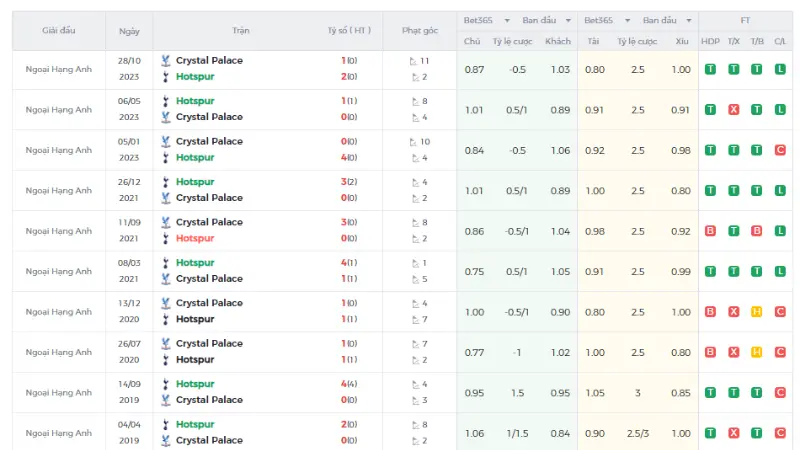This screenshot has width=800, height=450.
Task: Click Crystal Palace crest in 28/10 2023 match
Action: click(x=165, y=61)
